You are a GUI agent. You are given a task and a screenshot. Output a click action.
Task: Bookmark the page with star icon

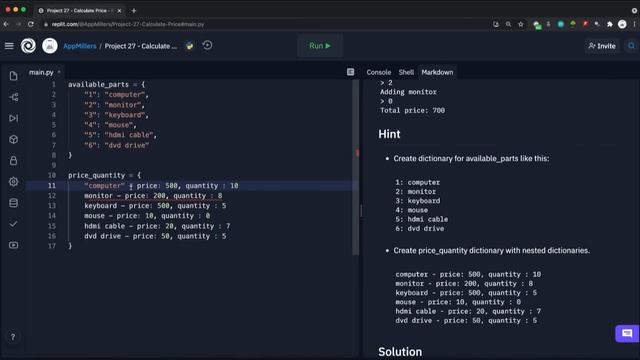click(521, 24)
